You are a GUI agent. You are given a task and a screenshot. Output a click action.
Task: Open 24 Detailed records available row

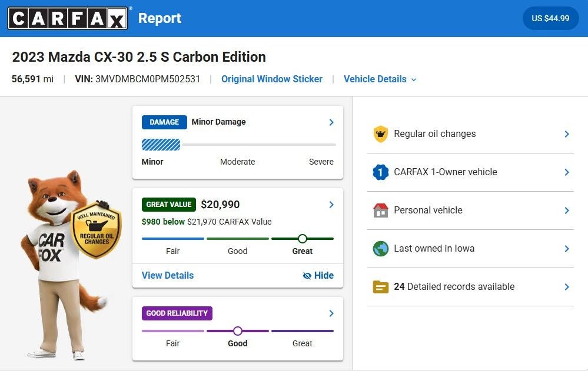tap(470, 287)
